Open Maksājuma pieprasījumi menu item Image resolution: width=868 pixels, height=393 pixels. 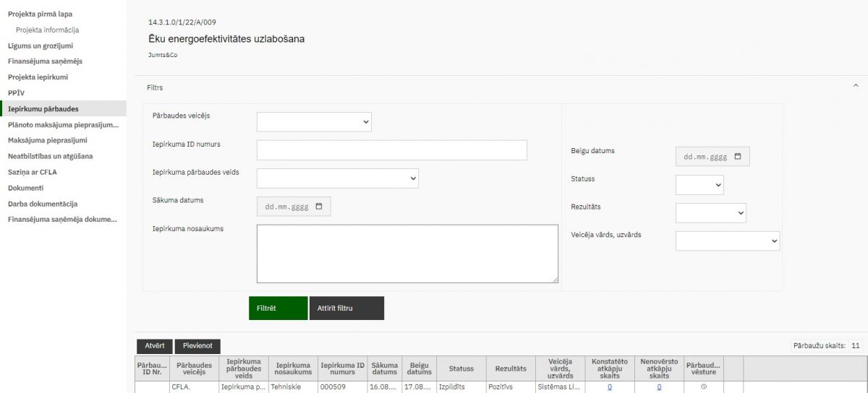[48, 140]
